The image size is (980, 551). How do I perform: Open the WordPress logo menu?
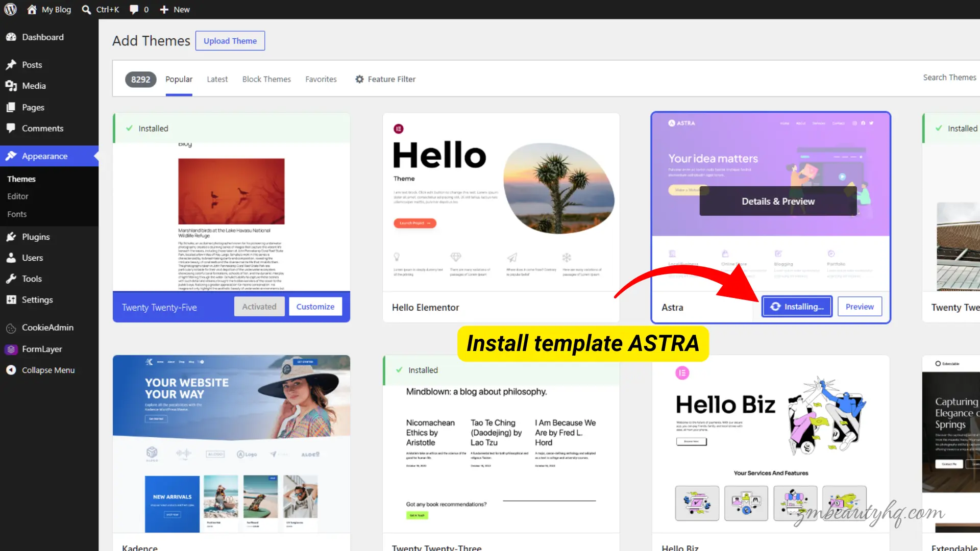(10, 9)
